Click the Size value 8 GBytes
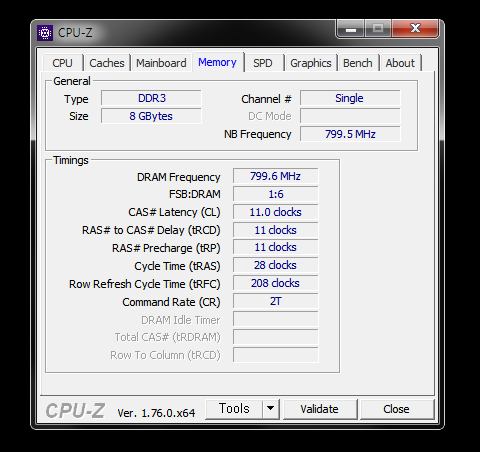The height and width of the screenshot is (452, 480). (x=151, y=116)
